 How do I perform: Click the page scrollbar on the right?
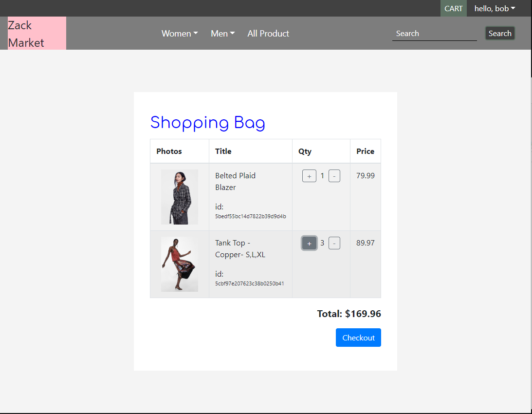pos(530,63)
